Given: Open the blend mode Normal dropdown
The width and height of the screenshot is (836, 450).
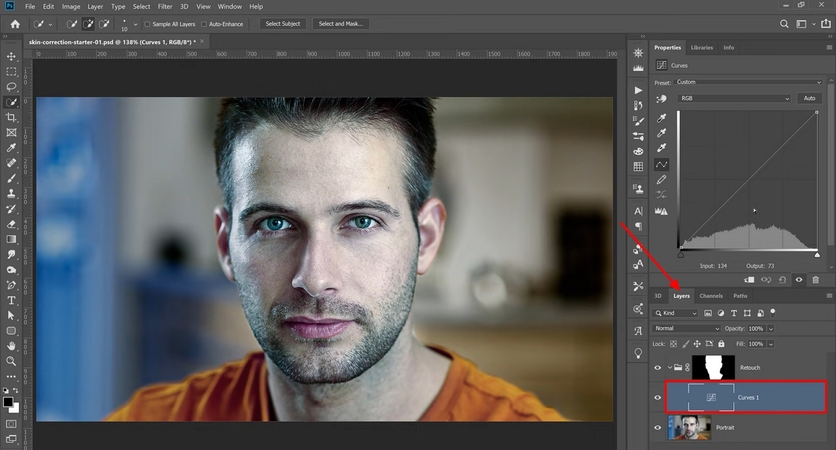Looking at the screenshot, I should click(x=685, y=328).
